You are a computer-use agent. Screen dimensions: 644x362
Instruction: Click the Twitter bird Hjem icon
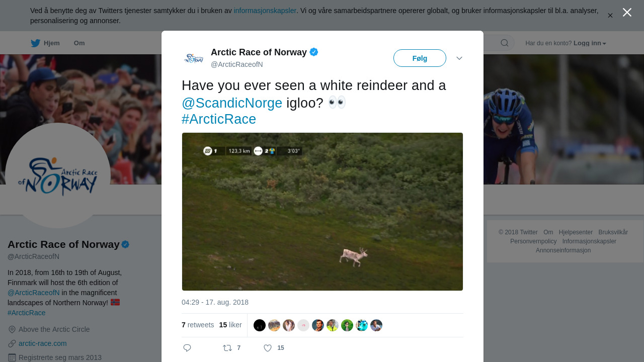tap(35, 43)
